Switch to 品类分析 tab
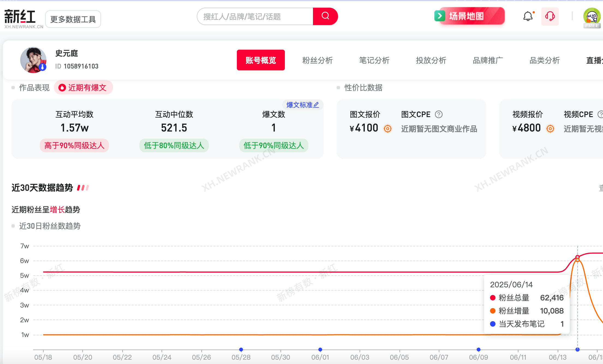 coord(545,60)
